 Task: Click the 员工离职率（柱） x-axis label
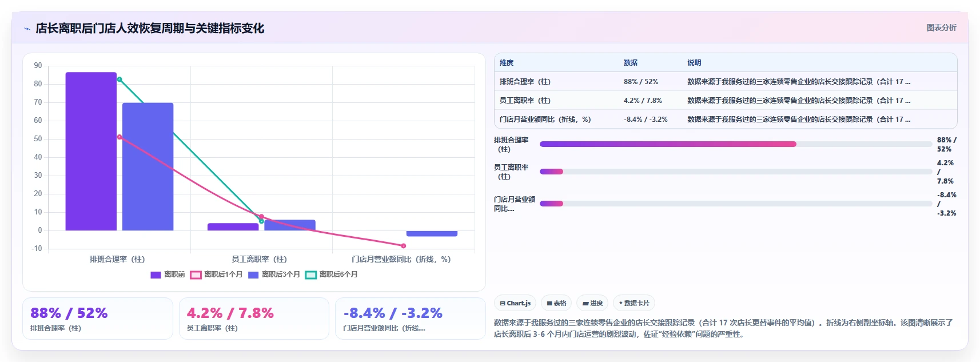click(259, 259)
